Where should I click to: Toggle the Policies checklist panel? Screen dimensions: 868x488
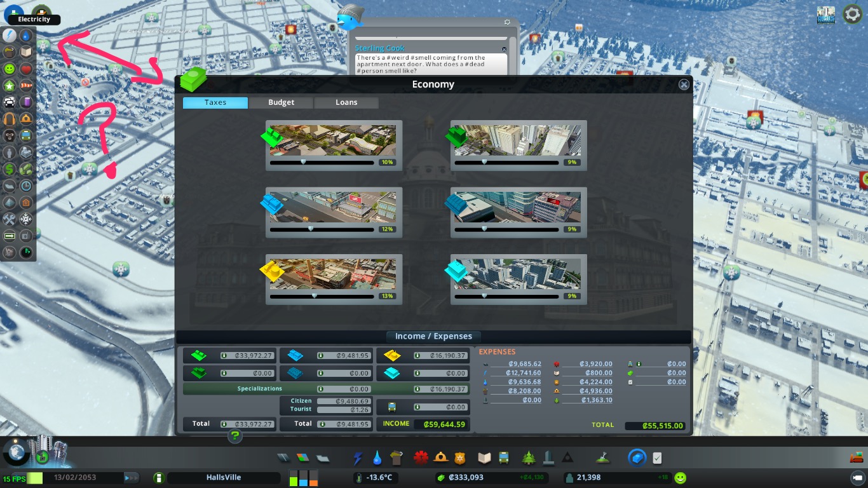(658, 457)
